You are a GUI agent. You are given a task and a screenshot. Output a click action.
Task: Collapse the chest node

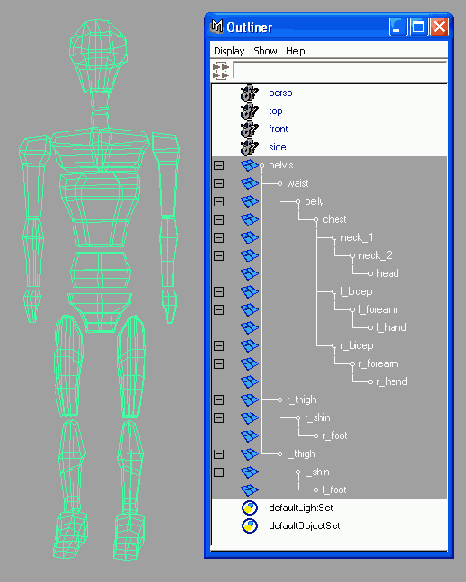219,220
